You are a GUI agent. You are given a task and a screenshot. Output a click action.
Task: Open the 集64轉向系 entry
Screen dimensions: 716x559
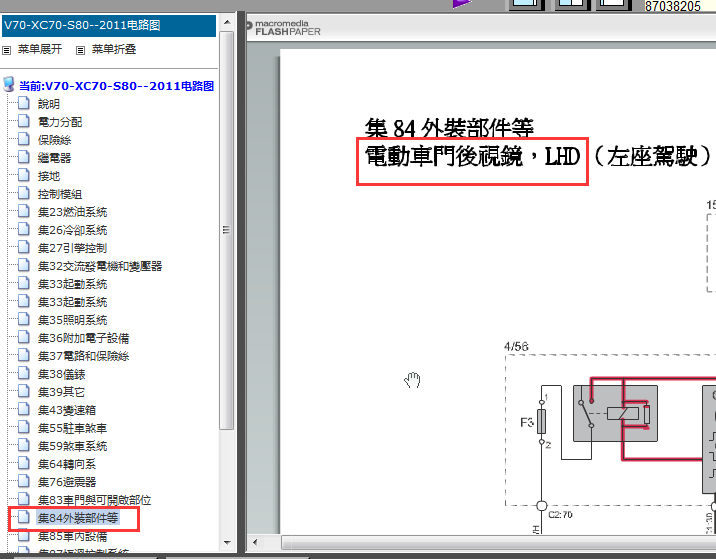pos(67,464)
